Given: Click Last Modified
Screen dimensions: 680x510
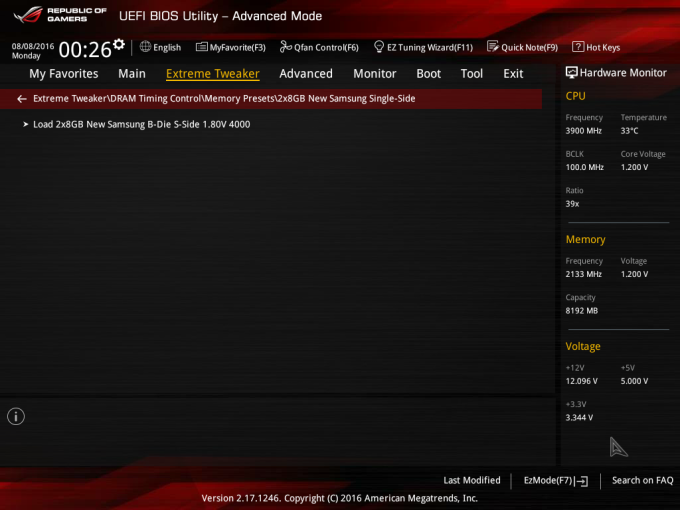Looking at the screenshot, I should 472,481.
